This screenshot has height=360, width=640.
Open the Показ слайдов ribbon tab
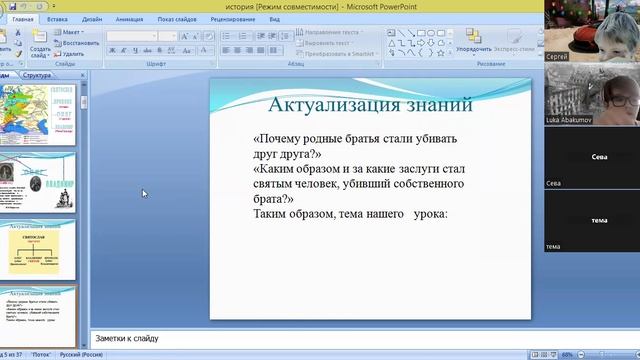(177, 19)
